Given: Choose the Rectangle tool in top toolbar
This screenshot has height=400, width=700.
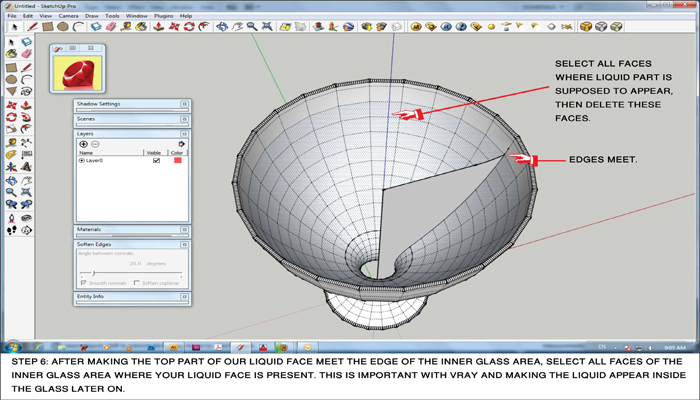Looking at the screenshot, I should coord(48,27).
